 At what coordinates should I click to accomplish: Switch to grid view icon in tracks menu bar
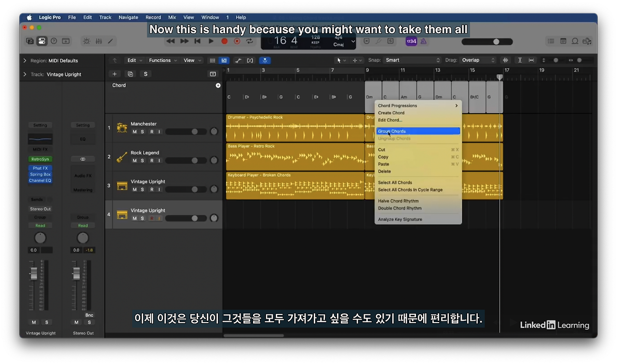coord(213,60)
